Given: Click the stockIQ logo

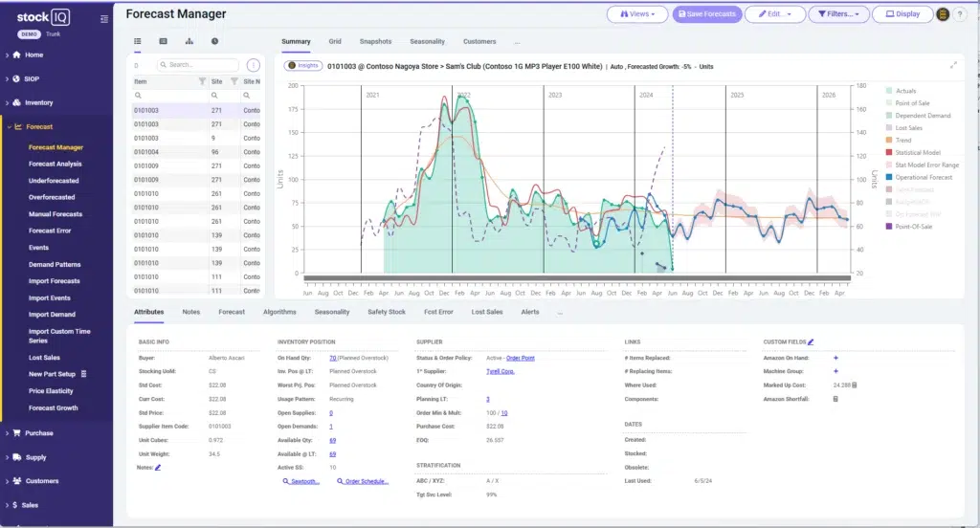Looking at the screenshot, I should (x=42, y=17).
